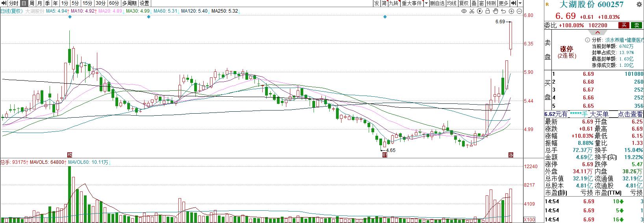Switch to the 1分 minute chart
This screenshot has height=223, width=644.
[x=65, y=3]
